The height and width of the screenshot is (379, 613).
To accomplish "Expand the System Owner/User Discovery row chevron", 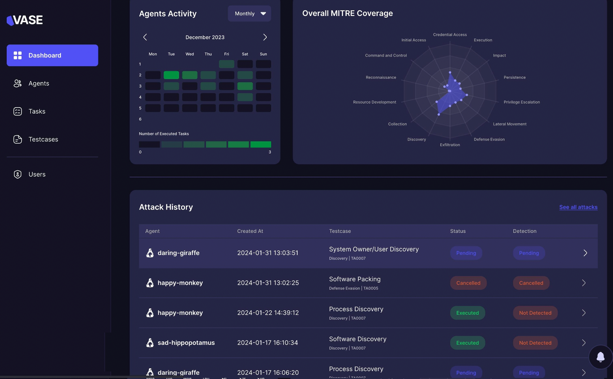I will (x=585, y=253).
